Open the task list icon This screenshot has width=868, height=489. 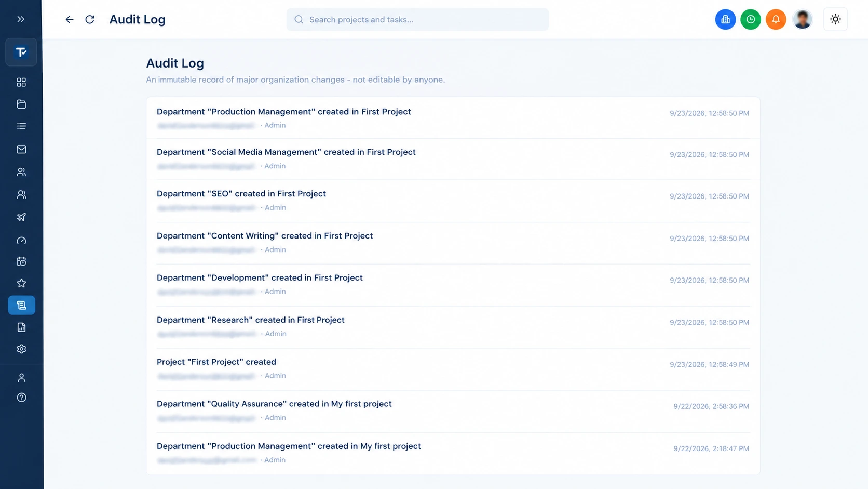coord(21,126)
